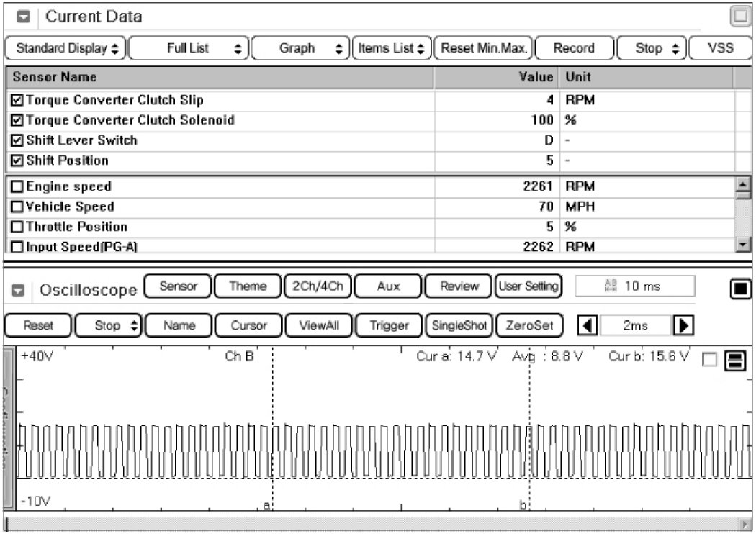Uncheck Torque Converter Clutch Slip
This screenshot has width=756, height=534.
17,100
